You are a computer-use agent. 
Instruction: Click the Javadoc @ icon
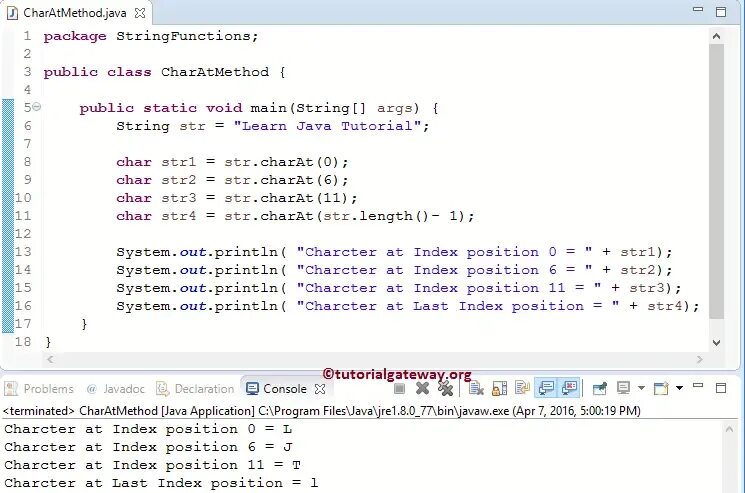[92, 389]
